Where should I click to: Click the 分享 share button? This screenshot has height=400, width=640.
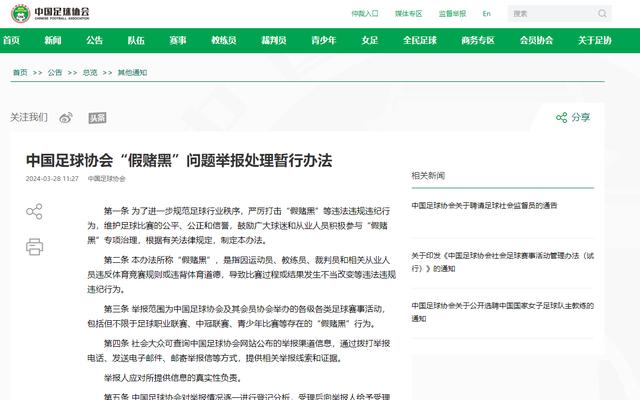573,117
